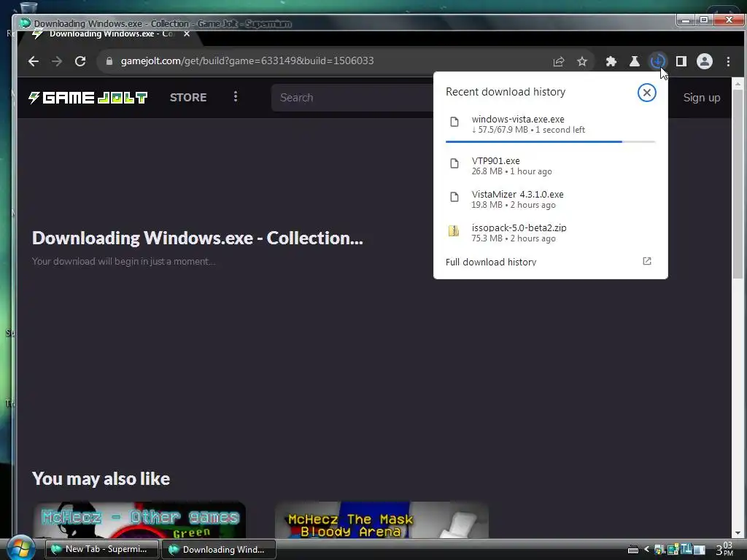Open the taskbar clock
747x560 pixels.
pos(724,549)
